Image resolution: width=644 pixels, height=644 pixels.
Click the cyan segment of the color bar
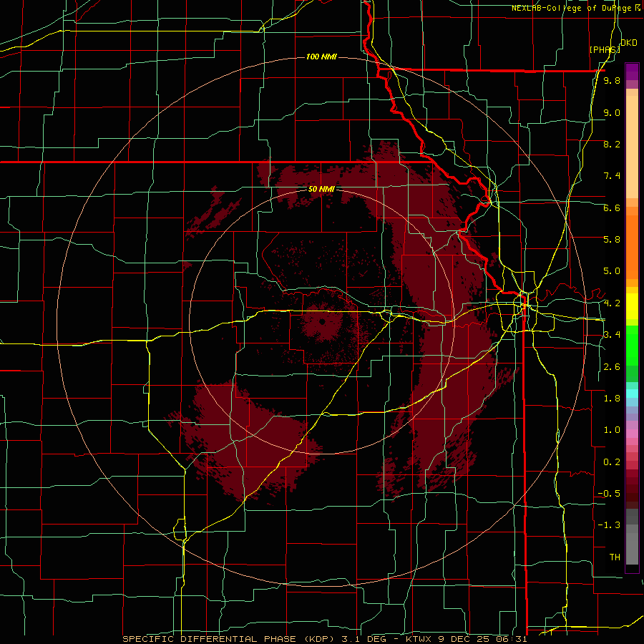click(632, 394)
